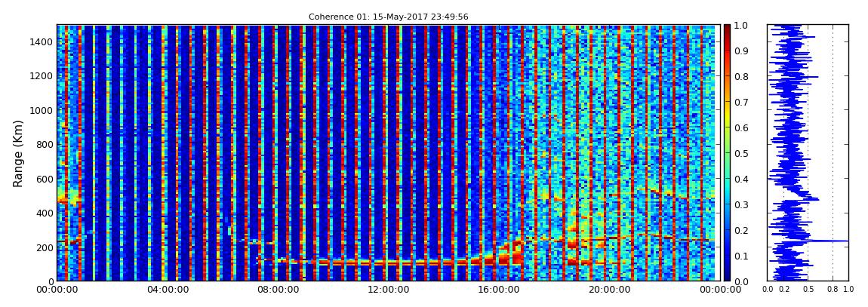The height and width of the screenshot is (307, 868).
Task: Click the 1400 range tick label
Action: tap(42, 41)
